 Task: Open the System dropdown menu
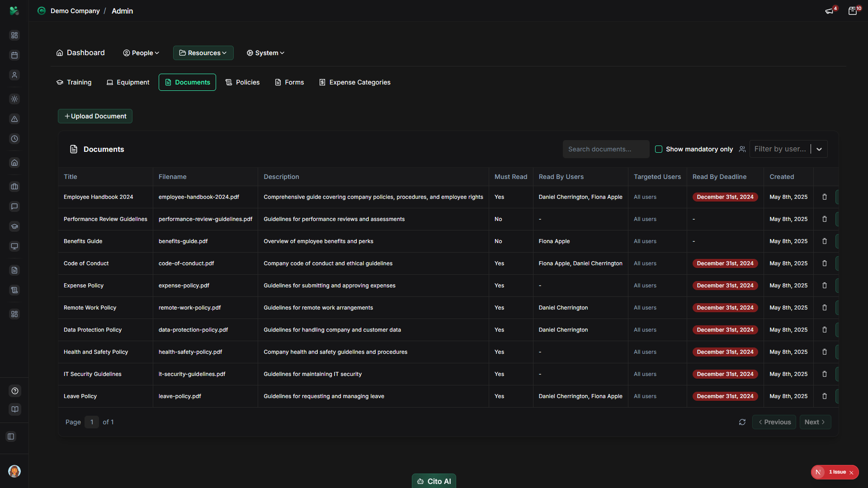pyautogui.click(x=265, y=53)
